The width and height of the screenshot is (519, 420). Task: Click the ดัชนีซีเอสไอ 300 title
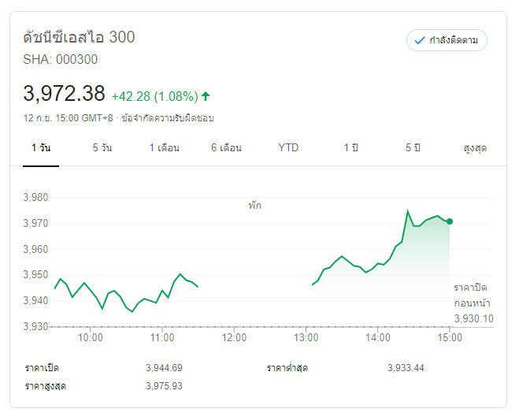tap(79, 37)
